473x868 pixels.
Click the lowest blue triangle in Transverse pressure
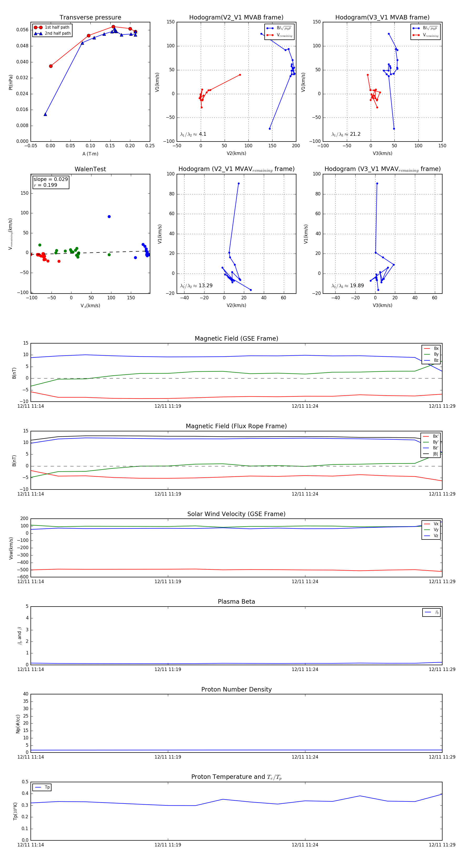pyautogui.click(x=45, y=115)
